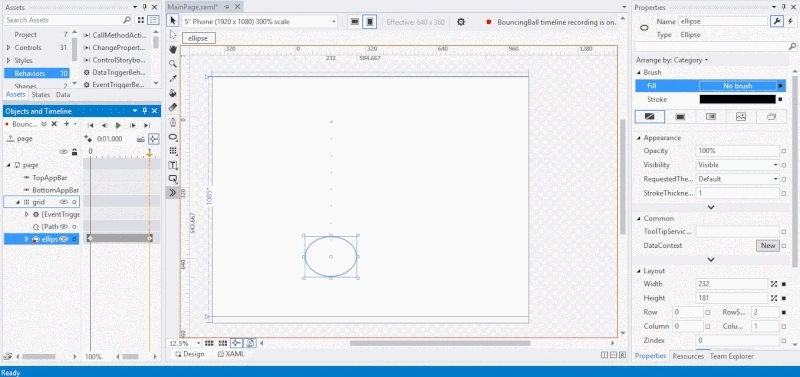800x377 pixels.
Task: Select the Grid layout panel tool
Action: pyautogui.click(x=173, y=151)
